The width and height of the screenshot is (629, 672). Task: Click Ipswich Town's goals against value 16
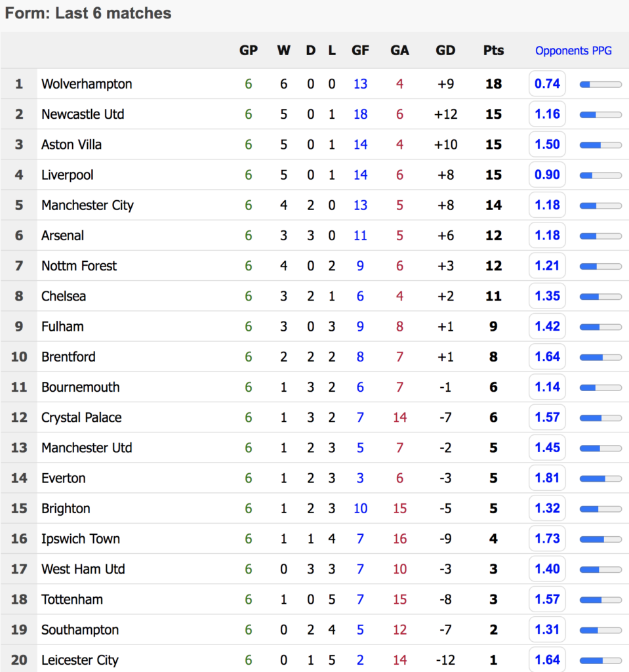[400, 539]
